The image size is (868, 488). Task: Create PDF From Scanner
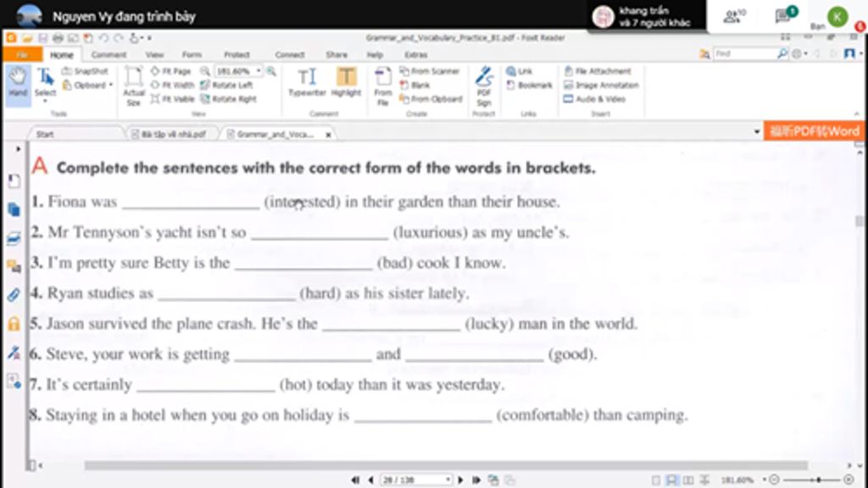click(430, 71)
